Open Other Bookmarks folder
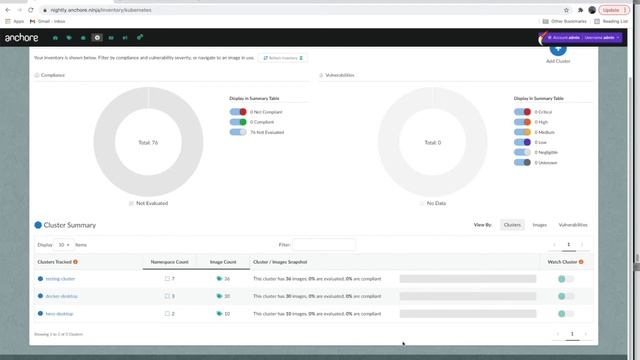 [x=564, y=21]
